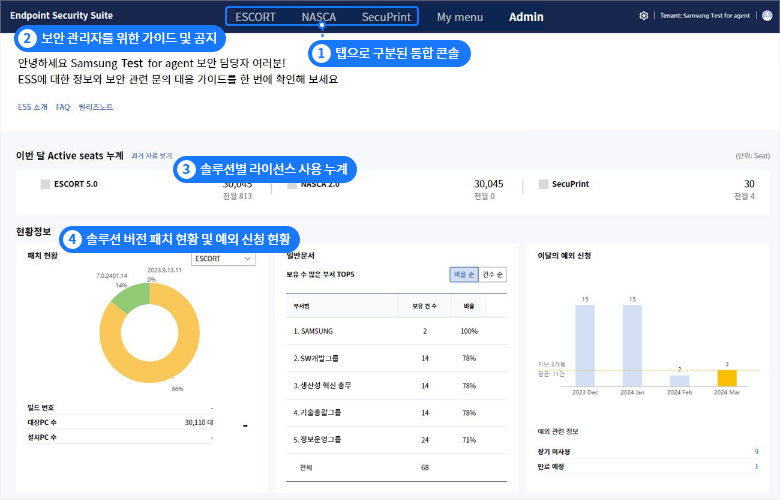Open the settings gear icon
780x500 pixels.
[x=644, y=15]
